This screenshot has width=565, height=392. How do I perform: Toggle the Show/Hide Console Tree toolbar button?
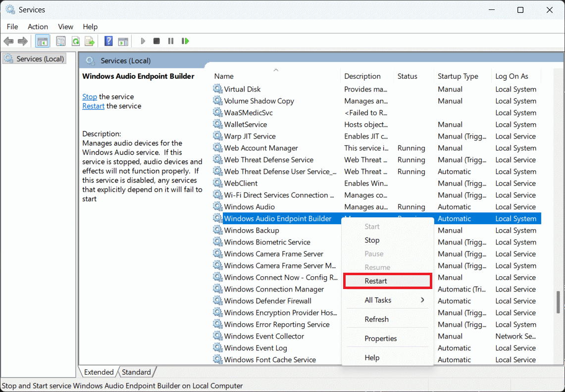tap(42, 41)
